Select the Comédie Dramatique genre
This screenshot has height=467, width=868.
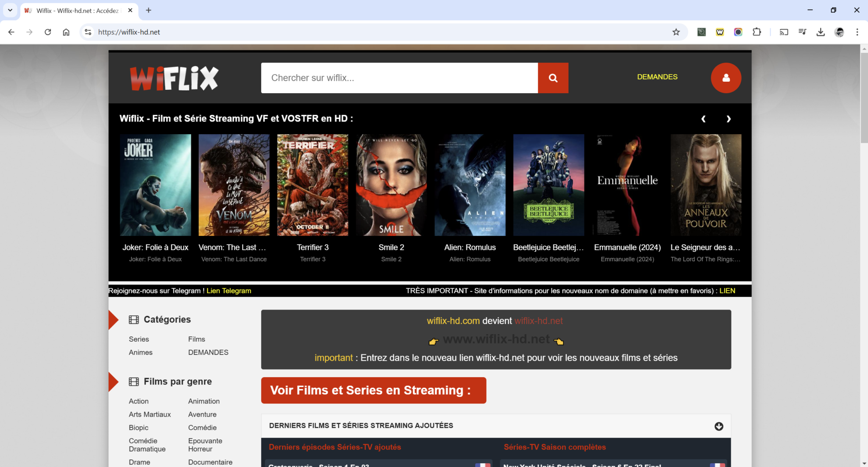[147, 445]
